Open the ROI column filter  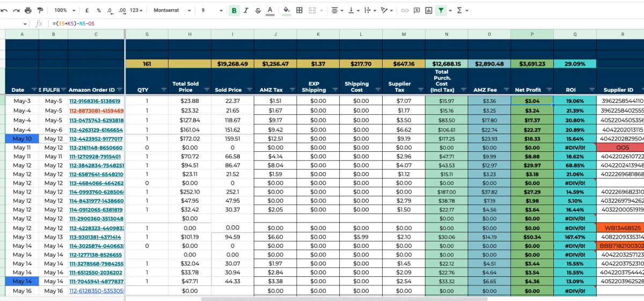click(591, 90)
